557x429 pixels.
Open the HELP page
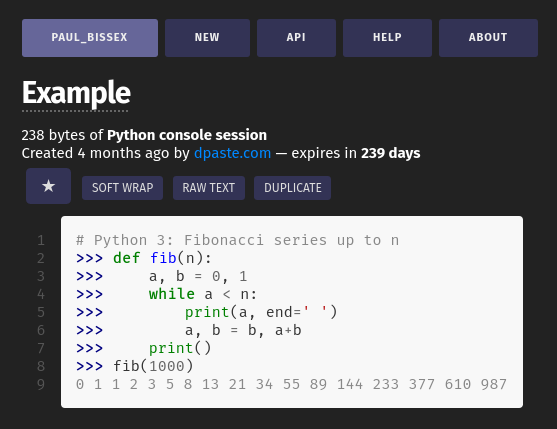(x=387, y=38)
